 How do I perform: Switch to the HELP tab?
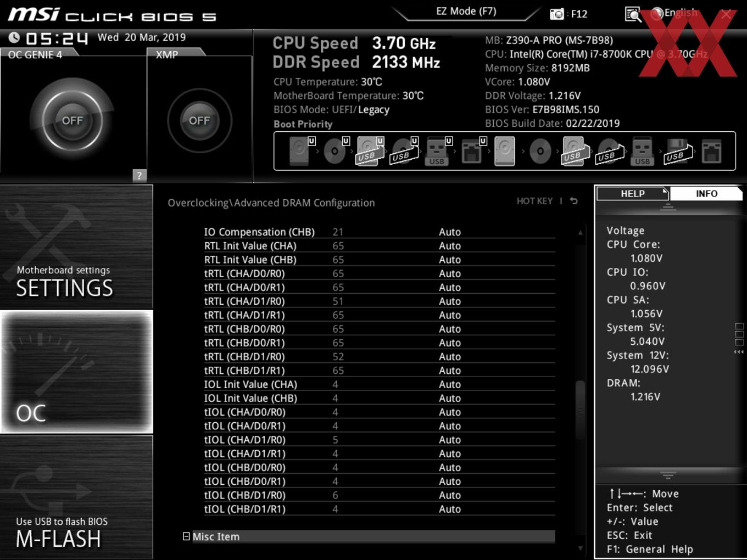[x=632, y=194]
